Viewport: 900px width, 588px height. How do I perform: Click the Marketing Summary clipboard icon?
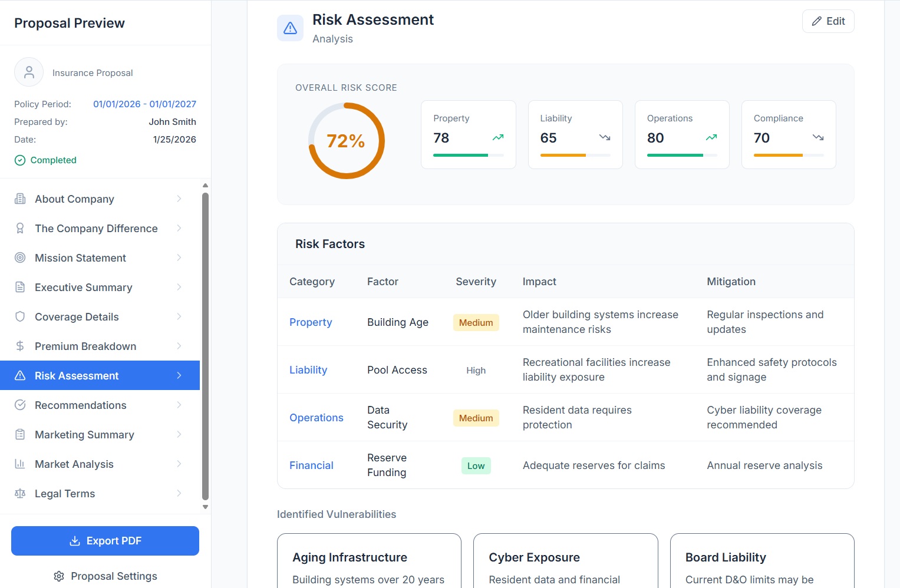coord(20,434)
